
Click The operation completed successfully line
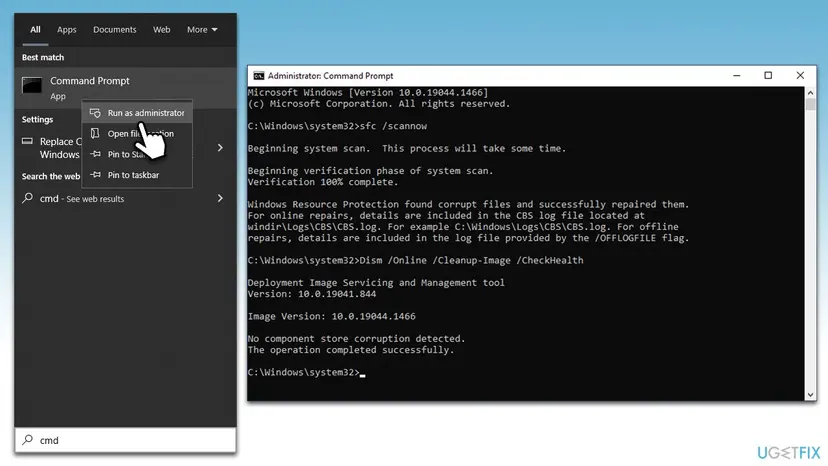pos(351,350)
